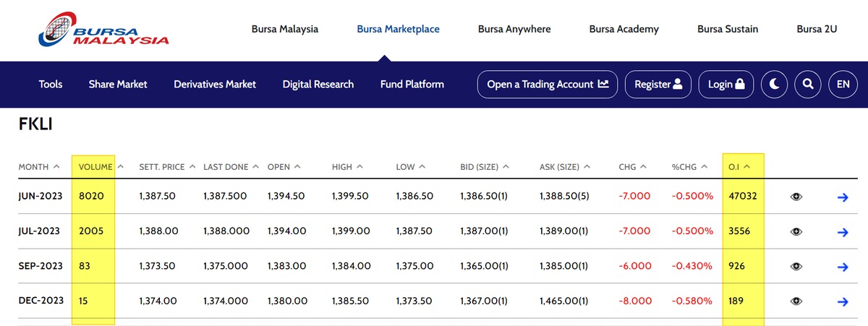This screenshot has height=326, width=868.
Task: Open JUN-2023 details with blue arrow
Action: pyautogui.click(x=842, y=197)
